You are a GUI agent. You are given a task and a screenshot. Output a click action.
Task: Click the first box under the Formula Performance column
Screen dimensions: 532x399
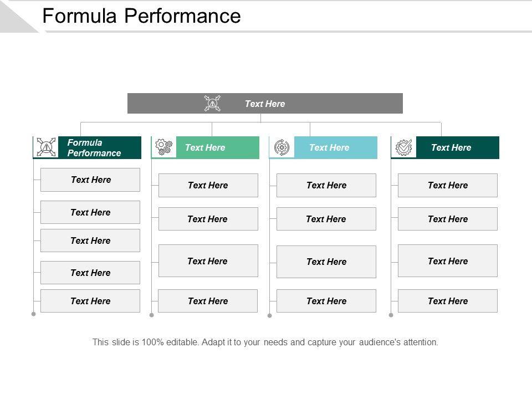tap(90, 180)
